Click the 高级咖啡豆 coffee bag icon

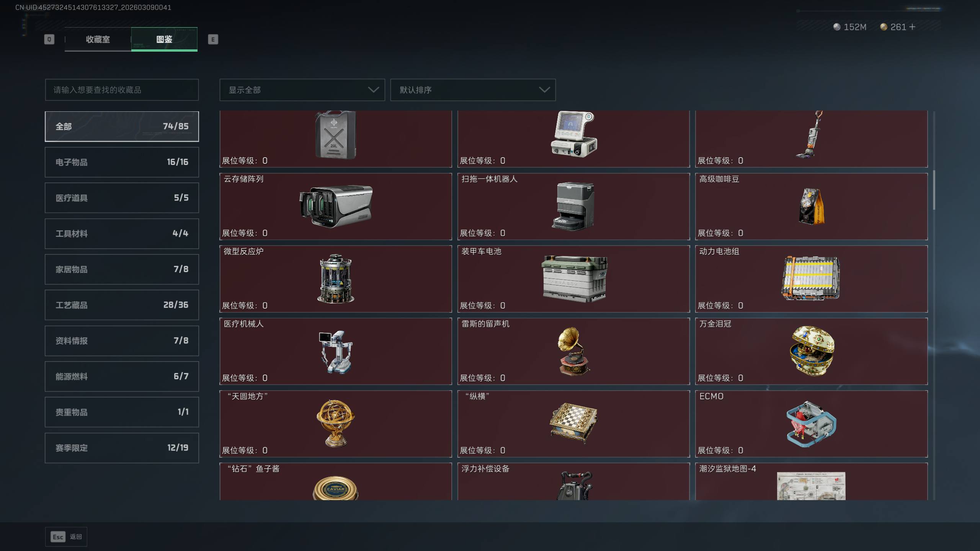tap(812, 207)
